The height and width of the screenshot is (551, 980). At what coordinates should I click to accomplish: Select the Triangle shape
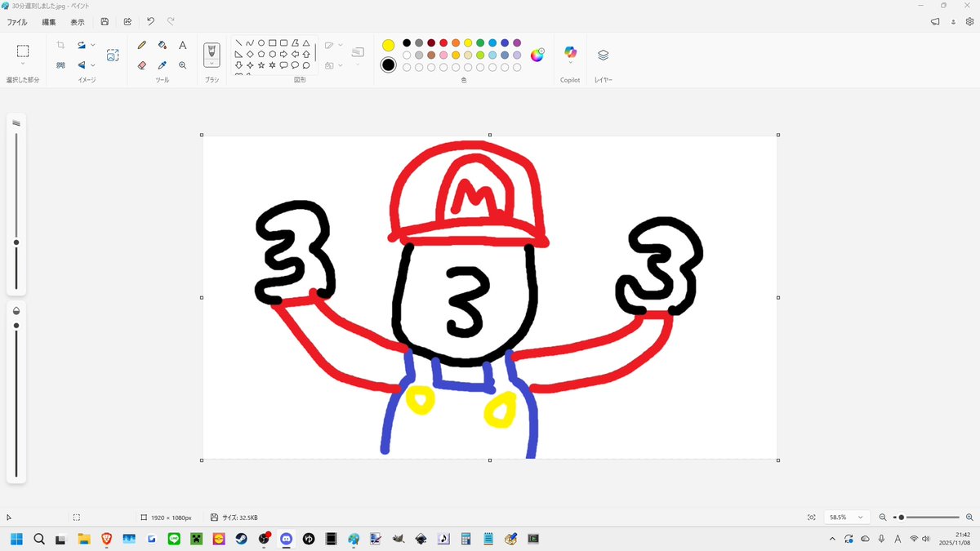306,43
